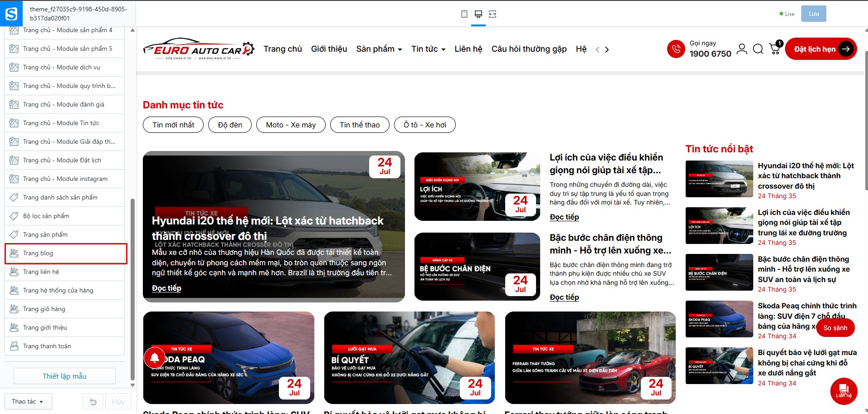The width and height of the screenshot is (868, 414).
Task: Click the undo arrow button
Action: (93, 402)
